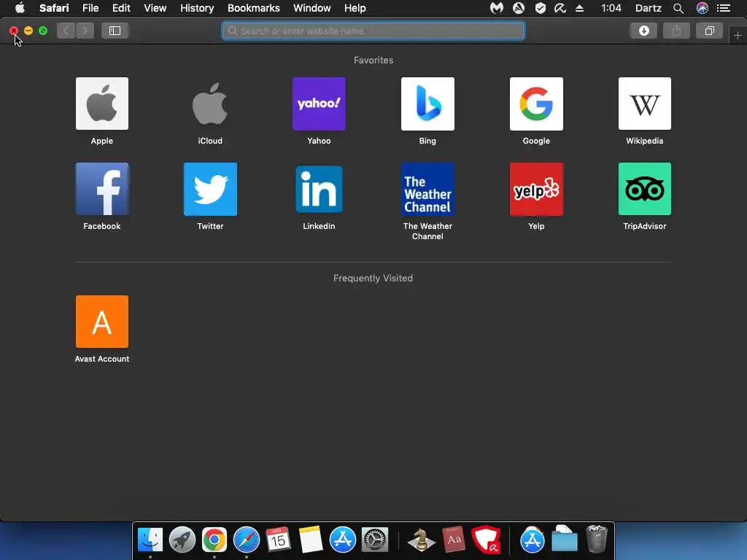Open the Yahoo favorite tile
747x560 pixels.
(319, 104)
